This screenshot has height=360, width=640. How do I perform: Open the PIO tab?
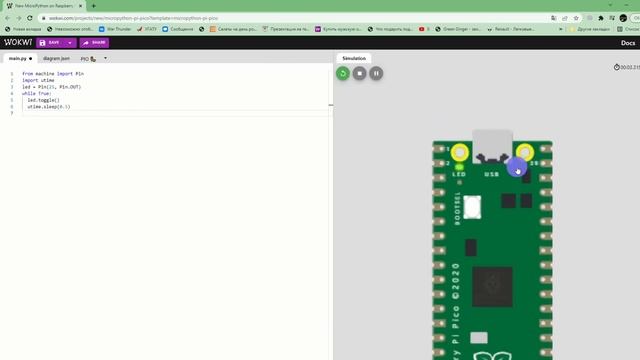pyautogui.click(x=88, y=59)
